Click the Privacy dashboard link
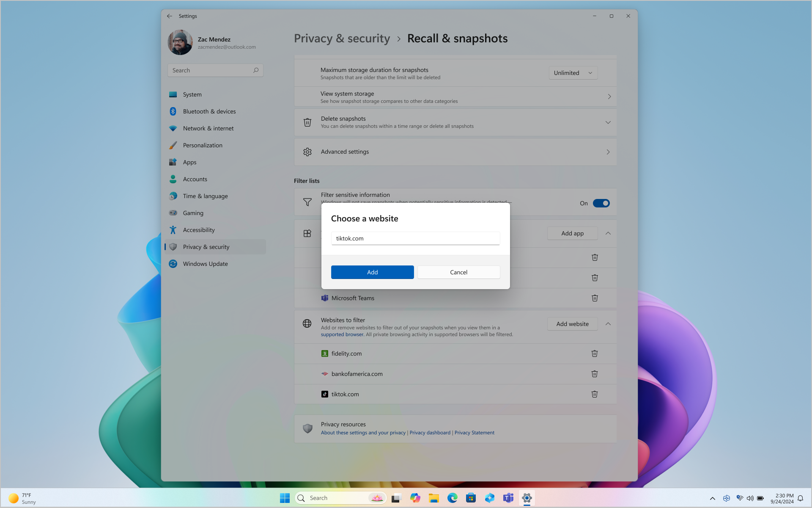Image resolution: width=812 pixels, height=508 pixels. coord(430,432)
